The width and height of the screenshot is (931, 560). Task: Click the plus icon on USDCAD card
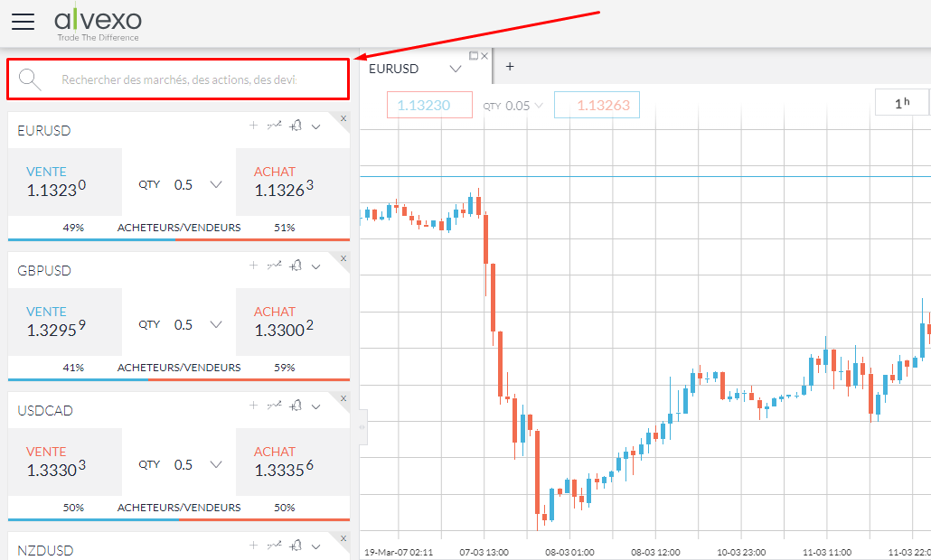pyautogui.click(x=253, y=406)
